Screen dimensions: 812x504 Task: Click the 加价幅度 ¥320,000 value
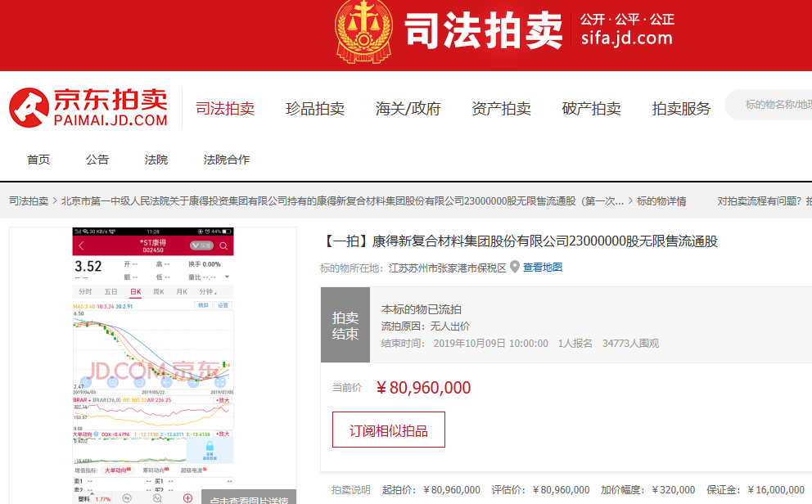pos(673,489)
